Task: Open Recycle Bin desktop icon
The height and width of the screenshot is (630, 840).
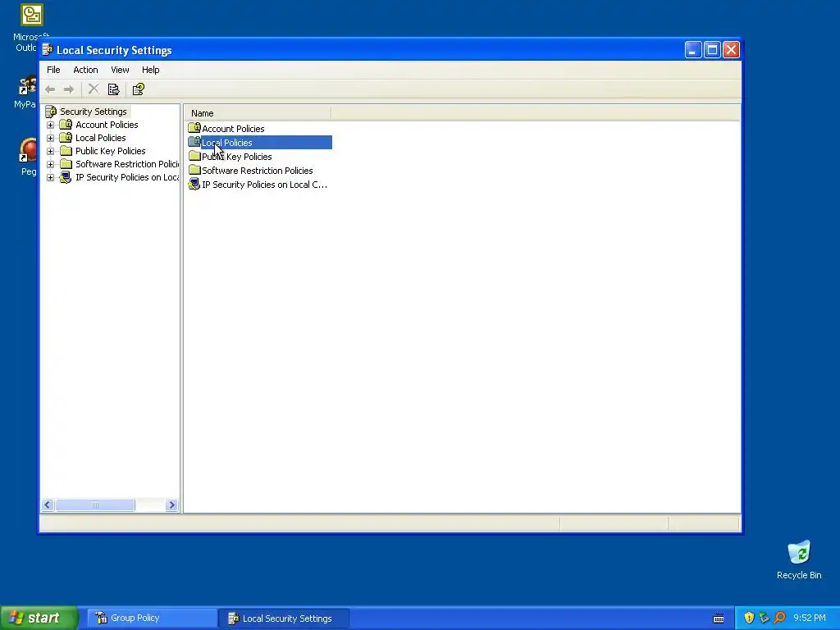Action: pyautogui.click(x=799, y=559)
